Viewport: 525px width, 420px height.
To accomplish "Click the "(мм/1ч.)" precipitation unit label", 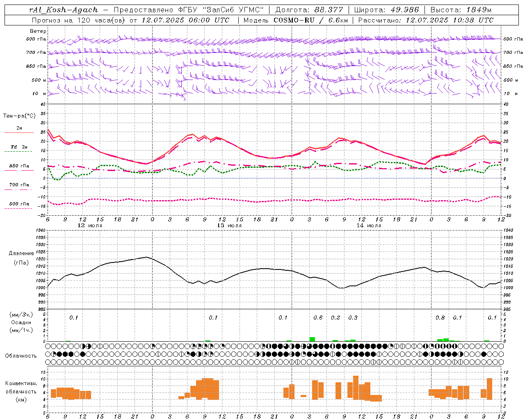I will tap(21, 330).
